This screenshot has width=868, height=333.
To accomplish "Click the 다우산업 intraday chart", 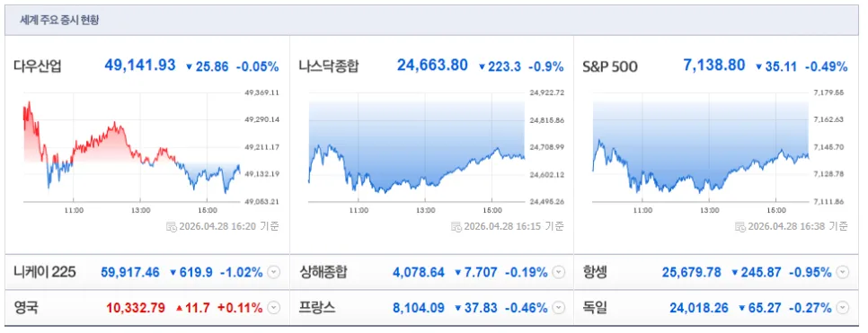I will point(132,147).
